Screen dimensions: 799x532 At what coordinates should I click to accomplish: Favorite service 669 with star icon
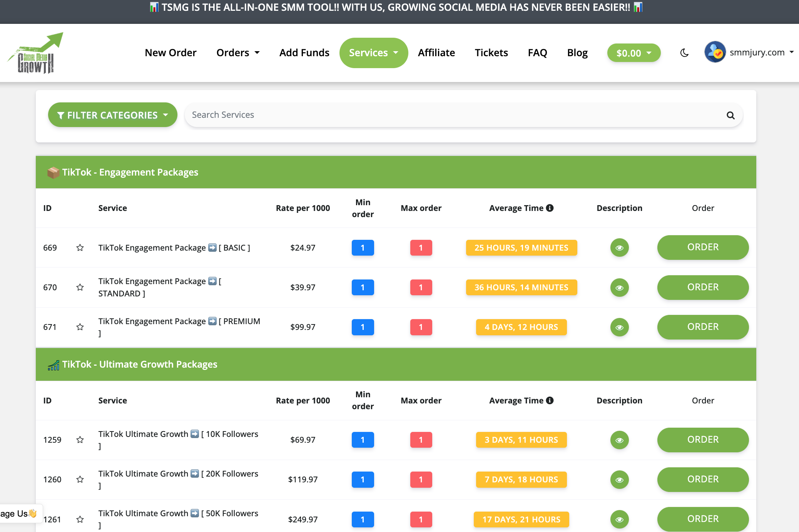coord(80,248)
